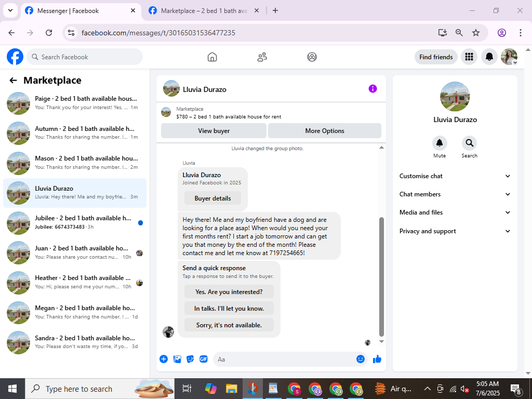This screenshot has height=399, width=532.
Task: Open the Friends icon in top navigation
Action: click(262, 57)
